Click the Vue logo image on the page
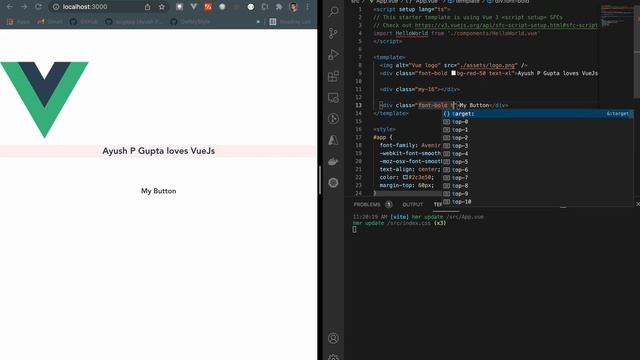The width and height of the screenshot is (640, 360). click(44, 100)
